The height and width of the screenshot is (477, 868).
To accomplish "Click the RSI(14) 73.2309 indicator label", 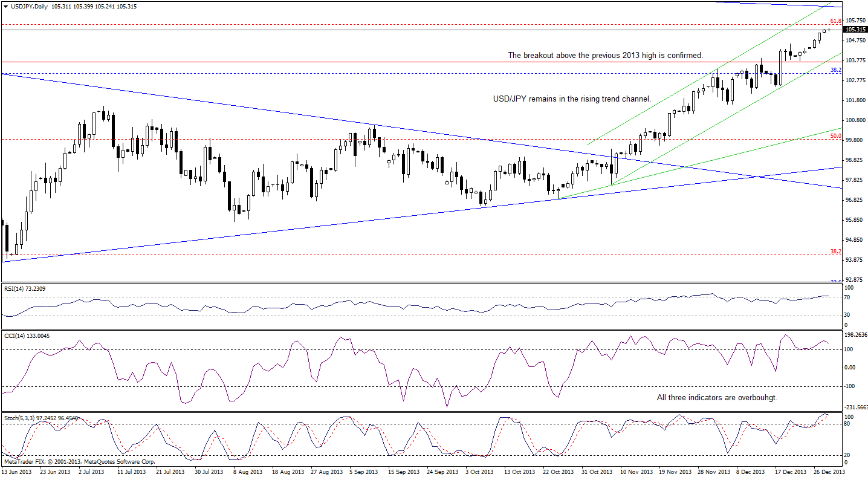I will [25, 288].
